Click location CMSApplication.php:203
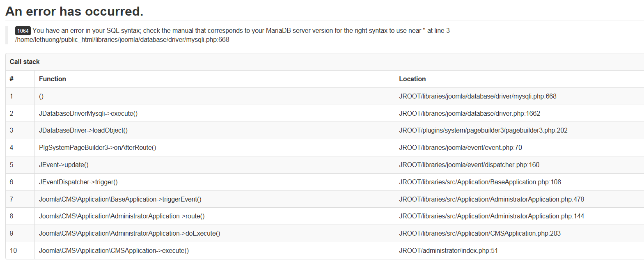Viewport: 644px width, 266px height. 480,234
